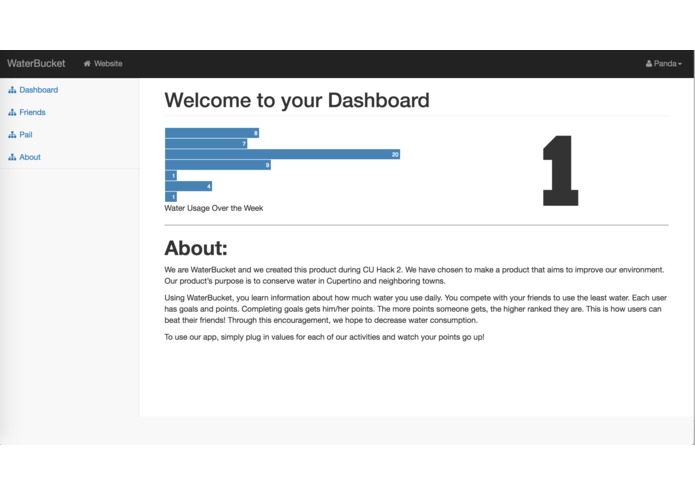Click the home icon beside Website

coord(87,63)
